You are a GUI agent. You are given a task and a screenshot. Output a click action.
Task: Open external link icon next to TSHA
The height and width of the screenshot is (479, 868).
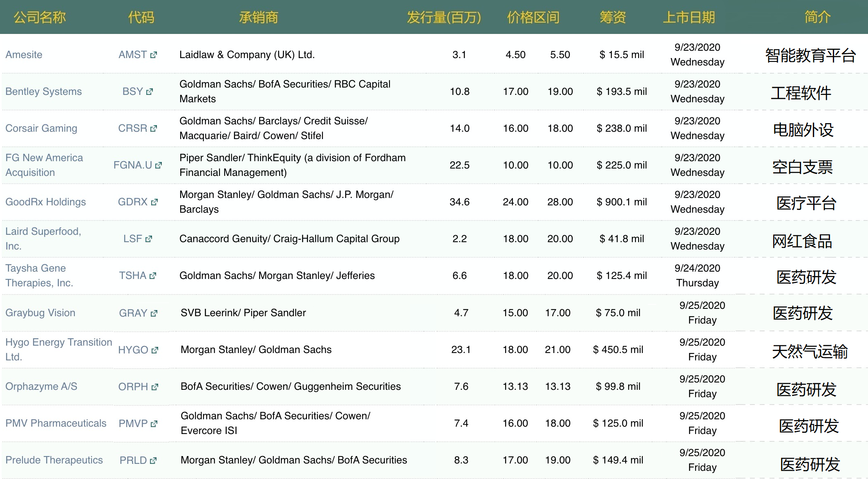(x=153, y=276)
